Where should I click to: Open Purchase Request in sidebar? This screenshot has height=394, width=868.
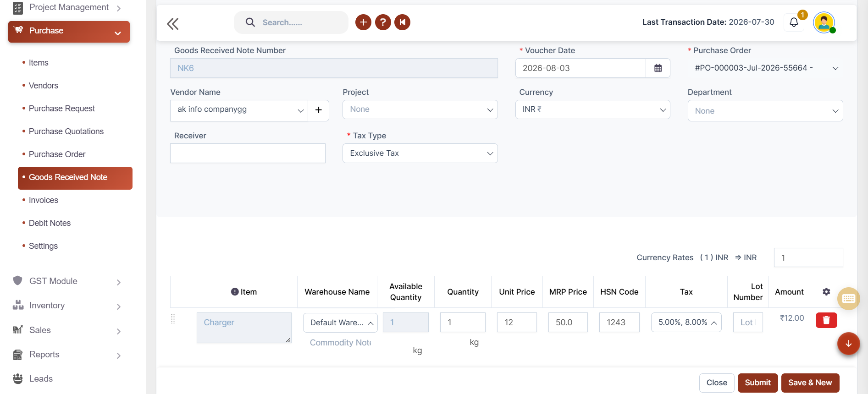coord(62,109)
